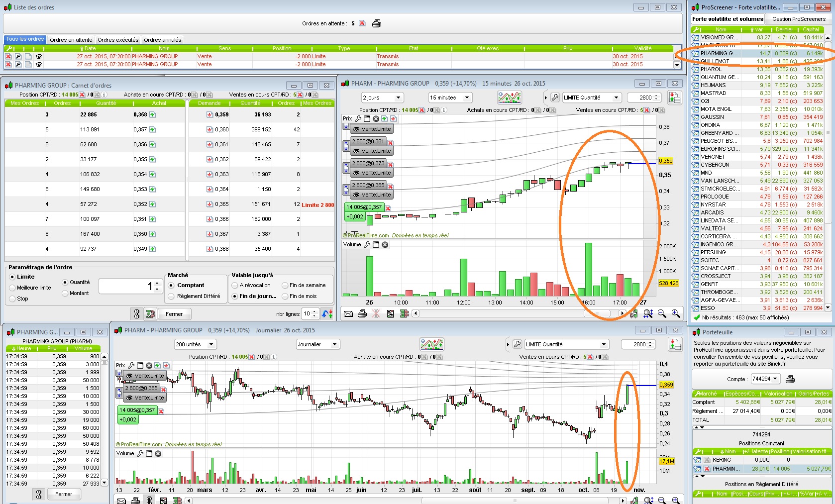This screenshot has width=835, height=504.
Task: Open the 15 minutes timeframe dropdown
Action: [450, 98]
